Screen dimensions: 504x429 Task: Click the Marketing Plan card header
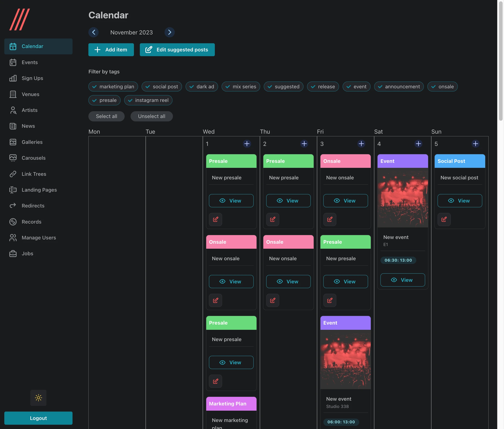[231, 404]
